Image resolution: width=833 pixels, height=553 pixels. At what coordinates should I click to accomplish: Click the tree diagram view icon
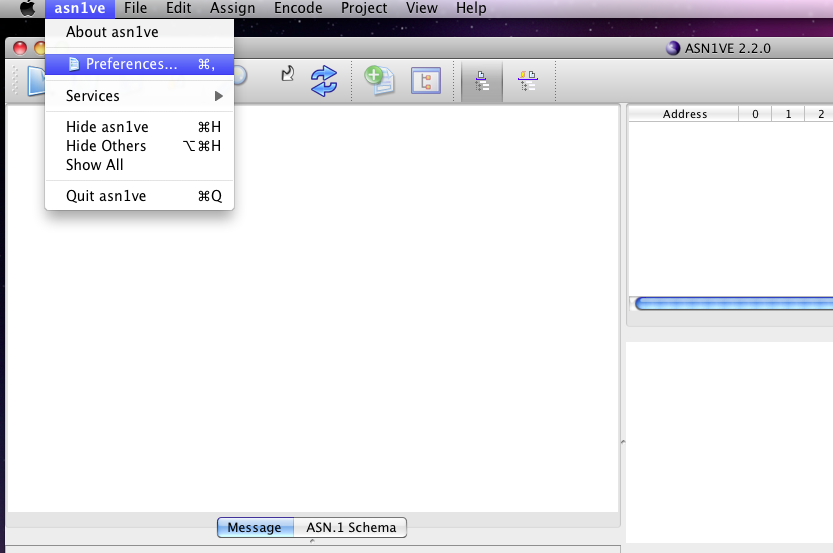tap(426, 80)
